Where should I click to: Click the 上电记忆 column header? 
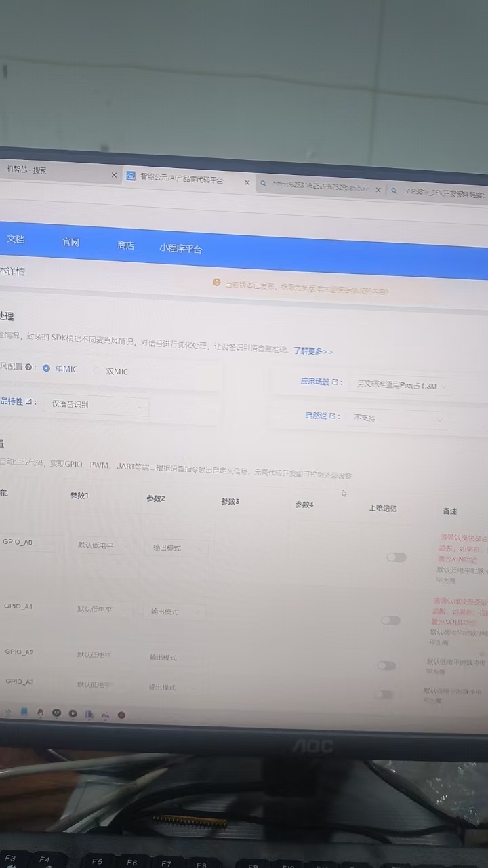tap(383, 508)
